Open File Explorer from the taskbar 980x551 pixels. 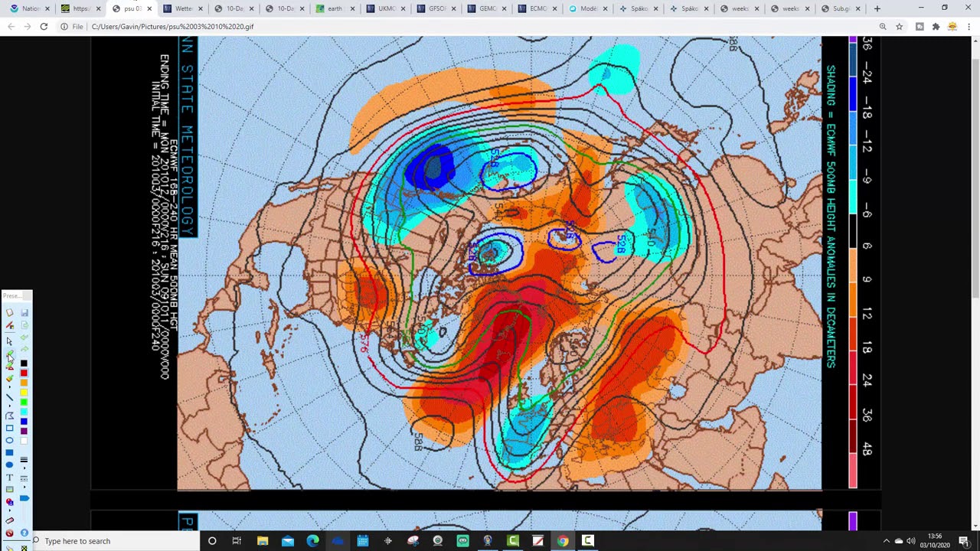coord(263,541)
